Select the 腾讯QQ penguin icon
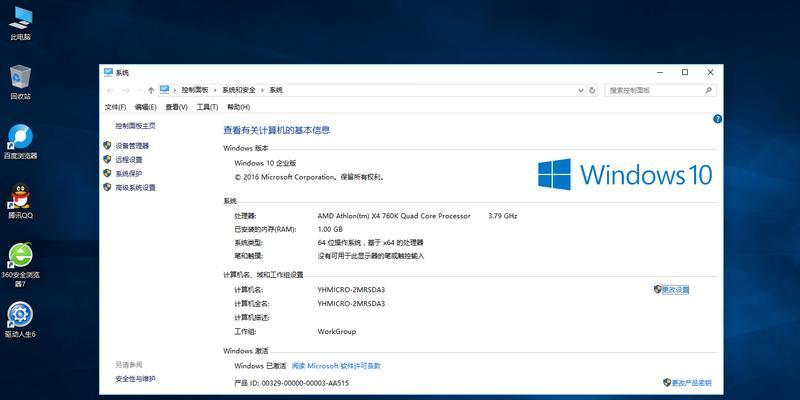 (20, 202)
